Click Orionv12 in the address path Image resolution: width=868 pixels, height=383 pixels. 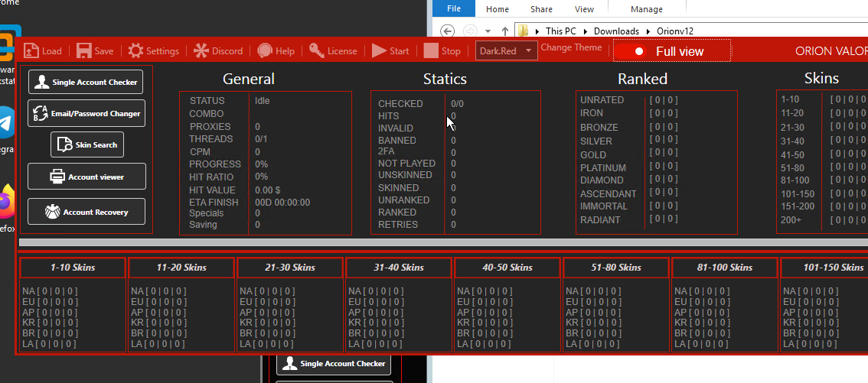(x=675, y=31)
